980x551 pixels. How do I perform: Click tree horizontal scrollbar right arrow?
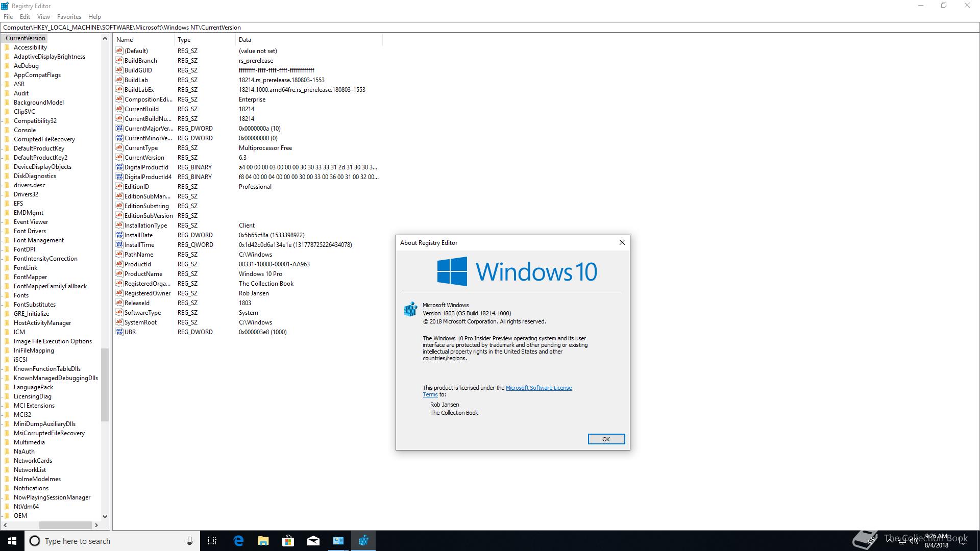coord(96,525)
